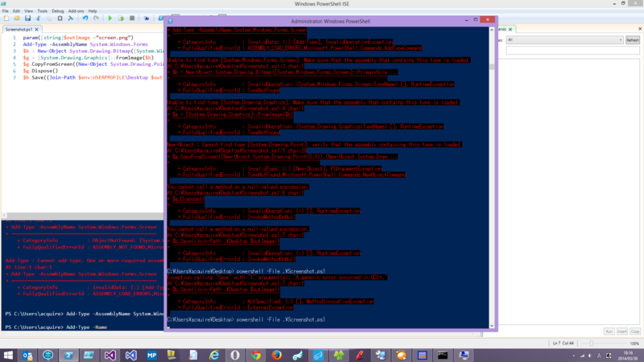This screenshot has width=644, height=362.
Task: Click the grey Redo arrow icon
Action: (x=96, y=18)
